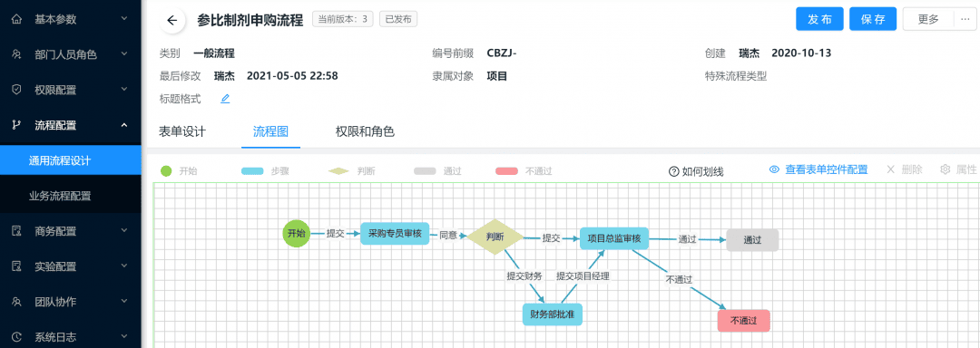Click the 发布 button
Screen dimensions: 980x348
(x=820, y=19)
